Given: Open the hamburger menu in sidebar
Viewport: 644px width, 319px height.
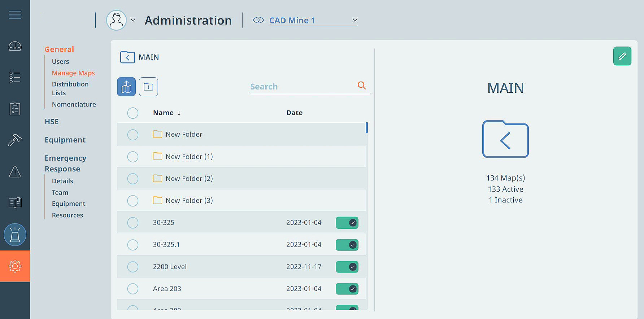Looking at the screenshot, I should coord(15,15).
